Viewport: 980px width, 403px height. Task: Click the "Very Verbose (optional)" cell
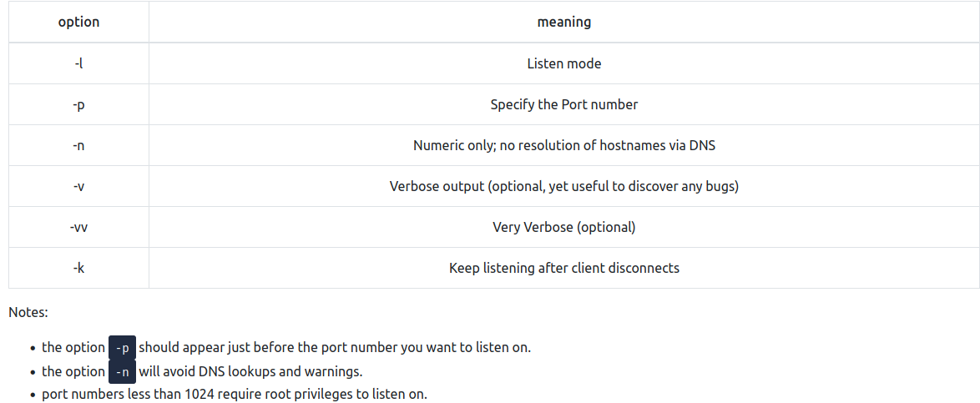pos(563,227)
